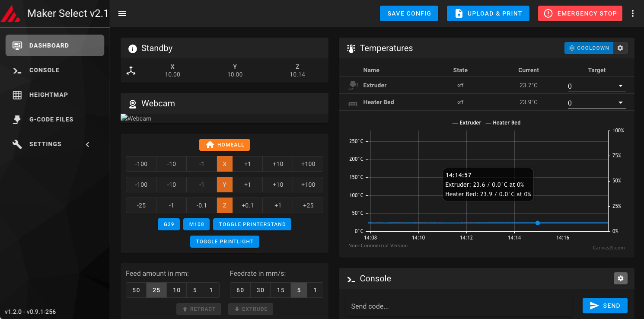Click the version text v1.2.0 - v0.9.1-256
This screenshot has height=319, width=644.
(x=30, y=312)
